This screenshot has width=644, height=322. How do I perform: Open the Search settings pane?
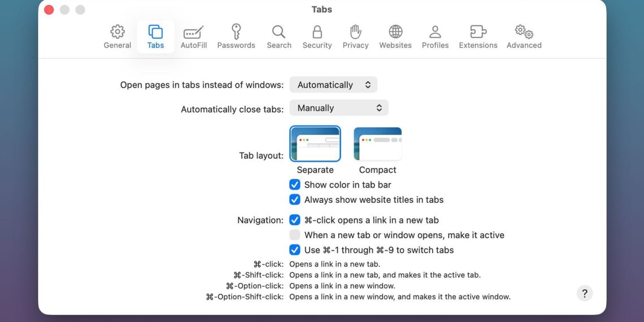pos(279,37)
